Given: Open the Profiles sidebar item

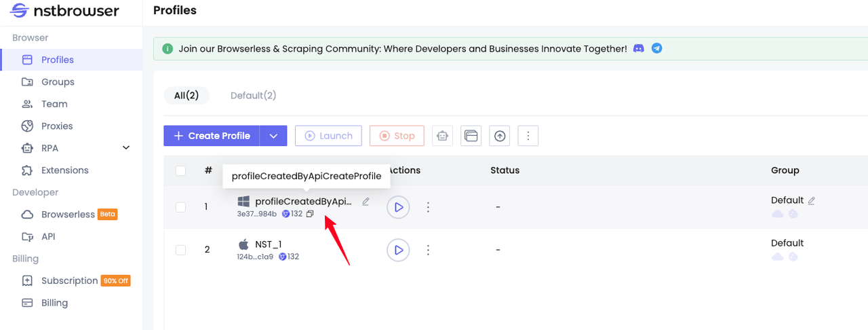Looking at the screenshot, I should (71, 60).
